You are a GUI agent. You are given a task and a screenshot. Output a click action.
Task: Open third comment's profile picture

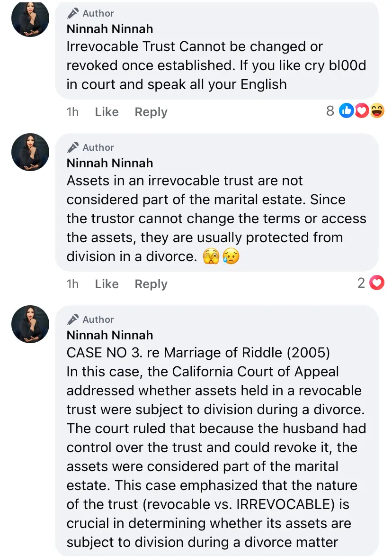[30, 324]
